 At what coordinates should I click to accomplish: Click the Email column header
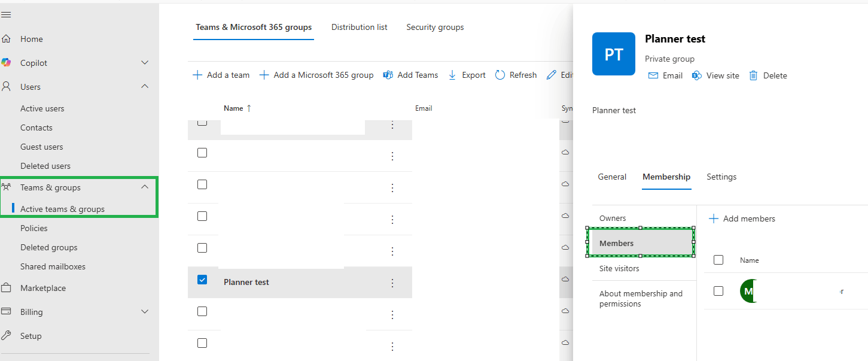click(424, 108)
